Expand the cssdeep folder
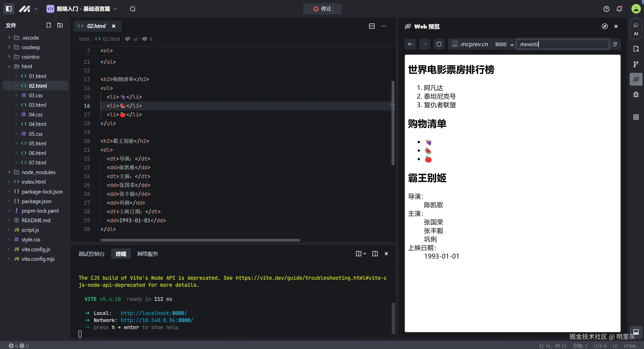Viewport: 644px width, 349px height. (x=30, y=47)
